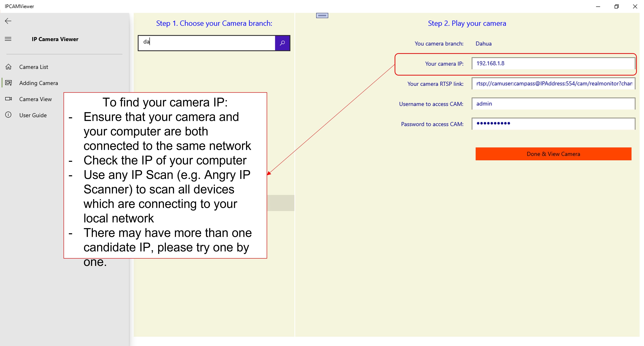Click inside the red camera IP callout
The width and height of the screenshot is (644, 346).
click(515, 64)
